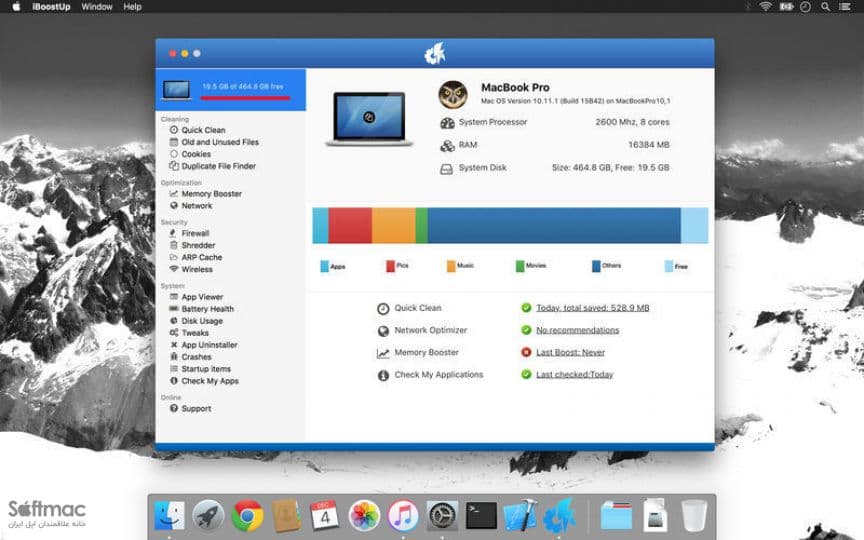Click the 'Last Boost: Never' link

(570, 352)
